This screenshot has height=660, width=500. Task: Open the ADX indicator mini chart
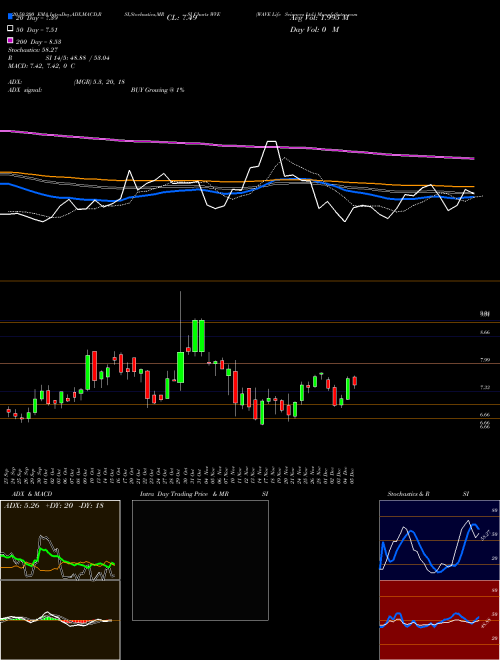pyautogui.click(x=60, y=540)
